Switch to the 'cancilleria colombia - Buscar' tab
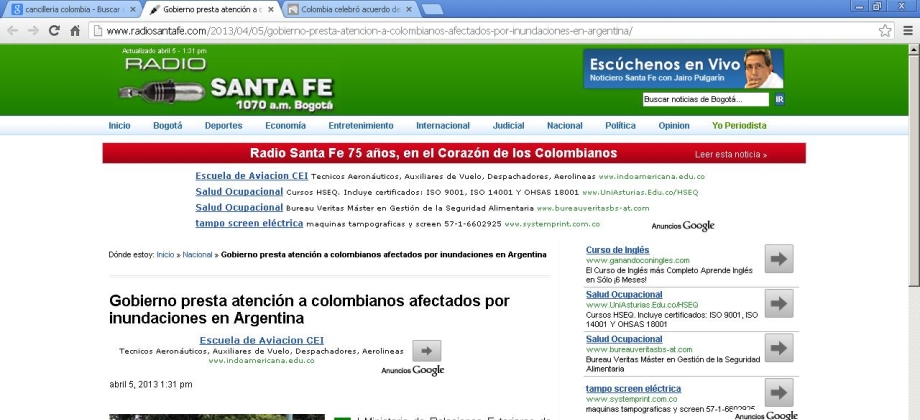 (73, 9)
